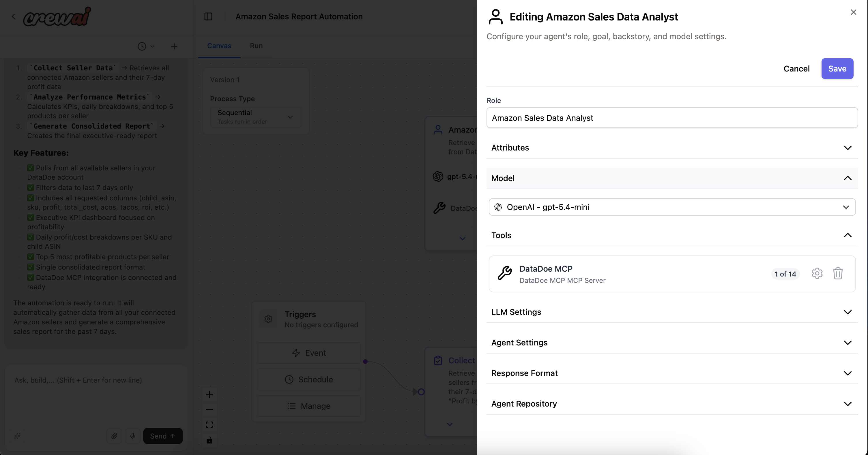Open the chat history clock dropdown

click(x=146, y=46)
